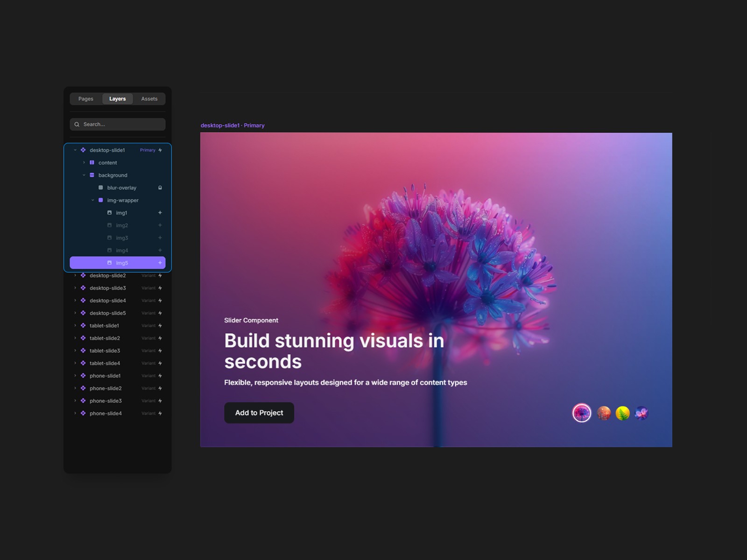This screenshot has width=747, height=560.
Task: Click the Variant label on tablet-slide2
Action: (148, 338)
